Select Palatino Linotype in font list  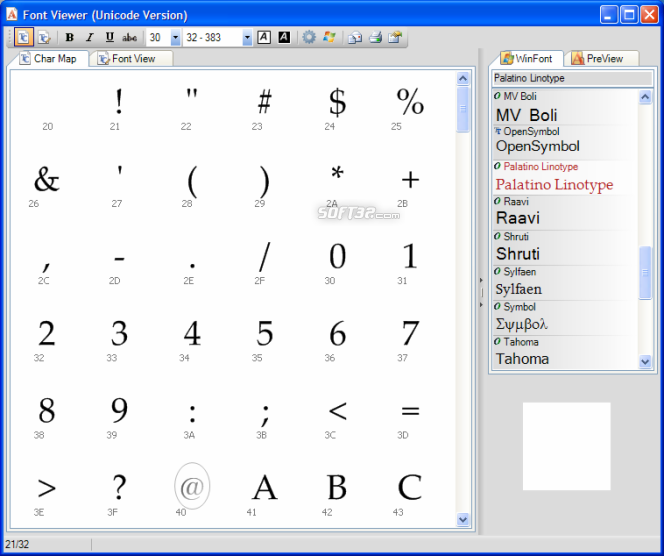[565, 177]
